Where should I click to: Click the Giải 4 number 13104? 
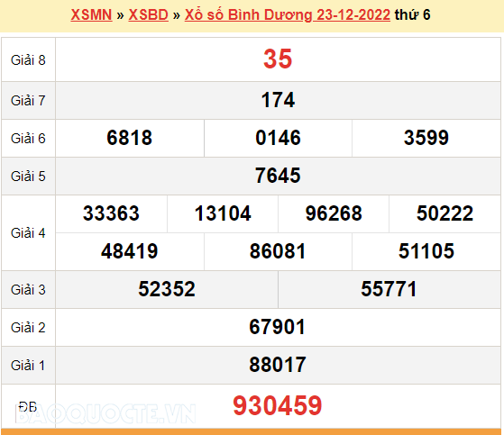tap(223, 213)
